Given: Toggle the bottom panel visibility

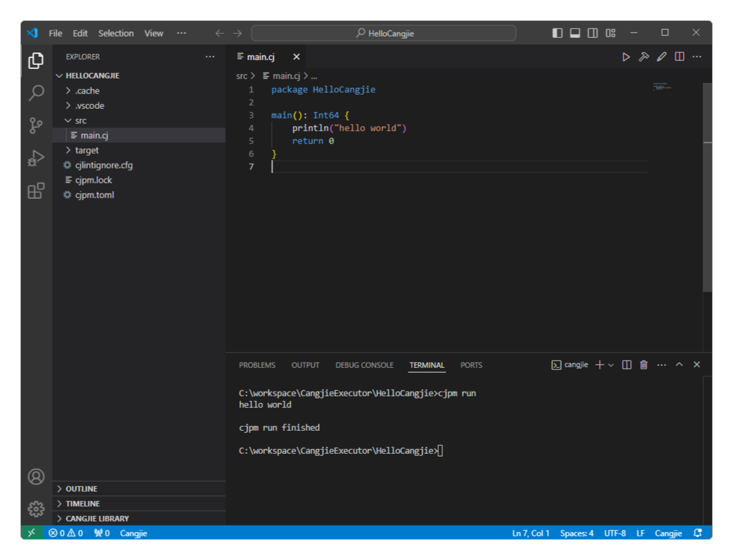Looking at the screenshot, I should (575, 32).
